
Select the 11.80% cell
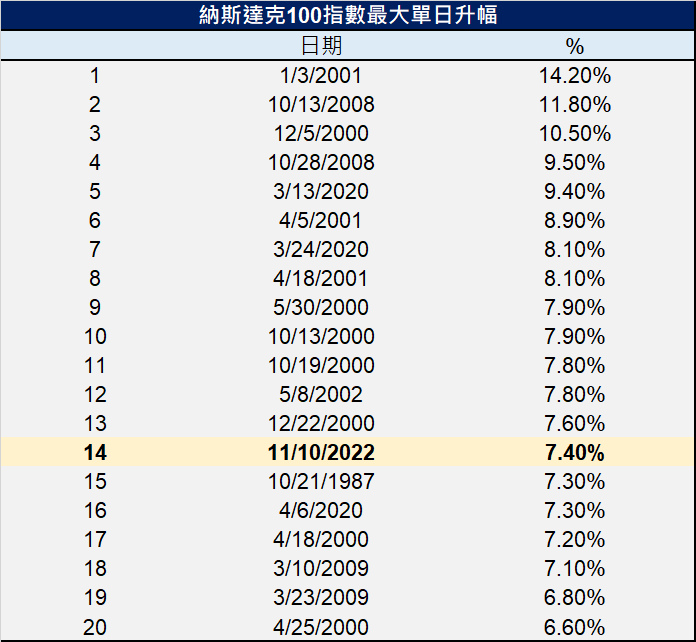pyautogui.click(x=575, y=104)
